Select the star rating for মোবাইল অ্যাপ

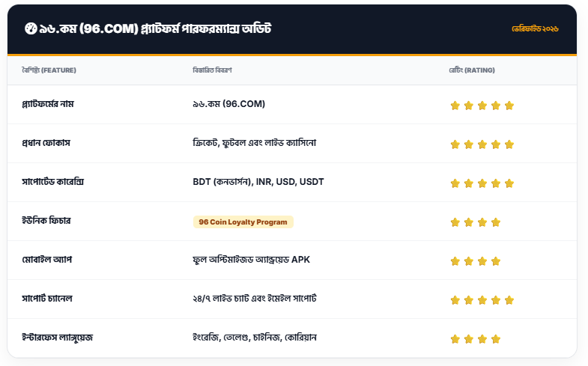475,261
